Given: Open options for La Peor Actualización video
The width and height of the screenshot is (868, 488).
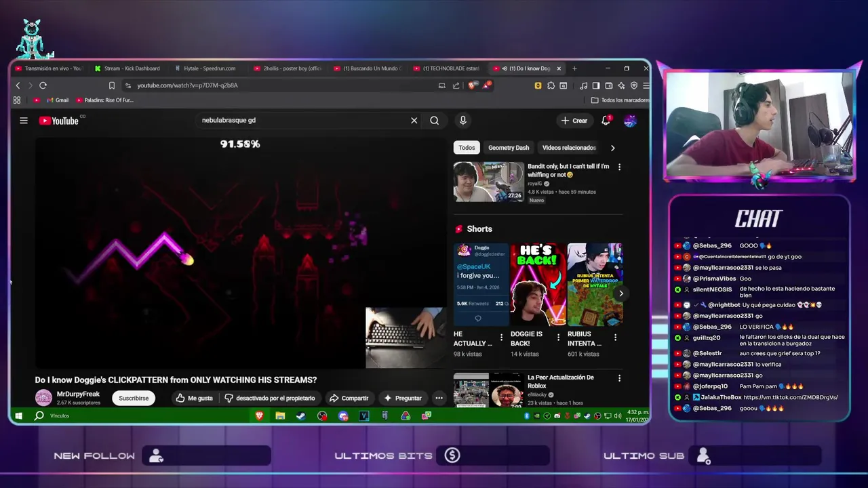Looking at the screenshot, I should pos(619,378).
